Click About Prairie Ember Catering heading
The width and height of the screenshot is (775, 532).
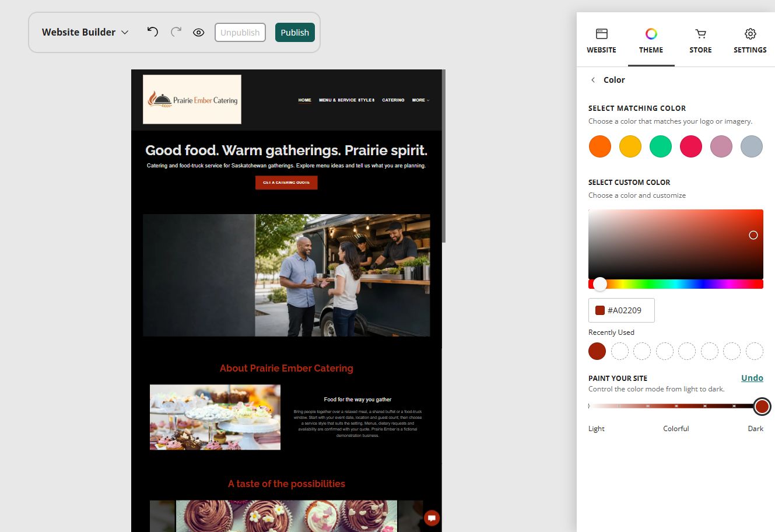coord(286,368)
